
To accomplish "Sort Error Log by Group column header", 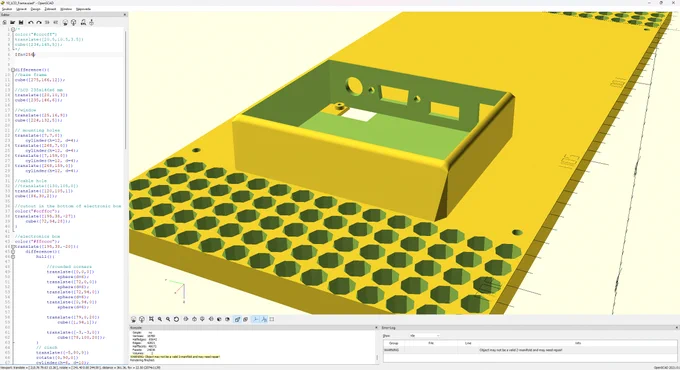I will (x=394, y=343).
